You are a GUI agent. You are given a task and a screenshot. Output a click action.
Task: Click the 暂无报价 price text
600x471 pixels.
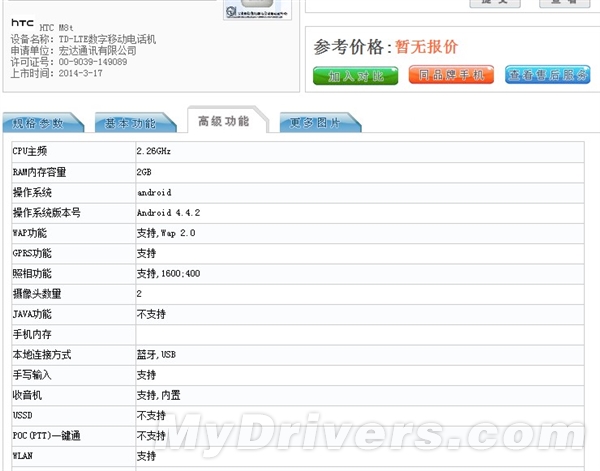tap(427, 47)
